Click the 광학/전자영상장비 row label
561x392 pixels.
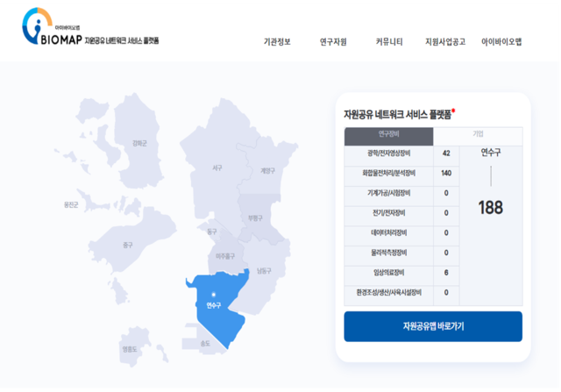[388, 153]
